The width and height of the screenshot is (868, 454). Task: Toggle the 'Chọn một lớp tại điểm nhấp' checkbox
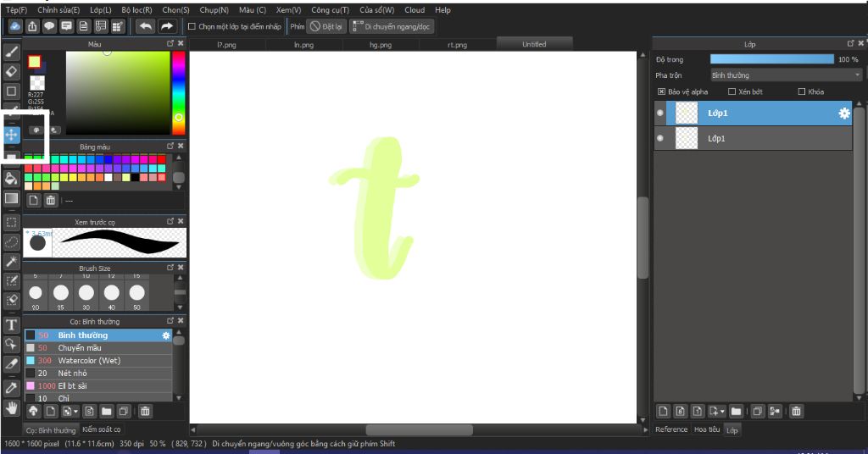pos(192,26)
